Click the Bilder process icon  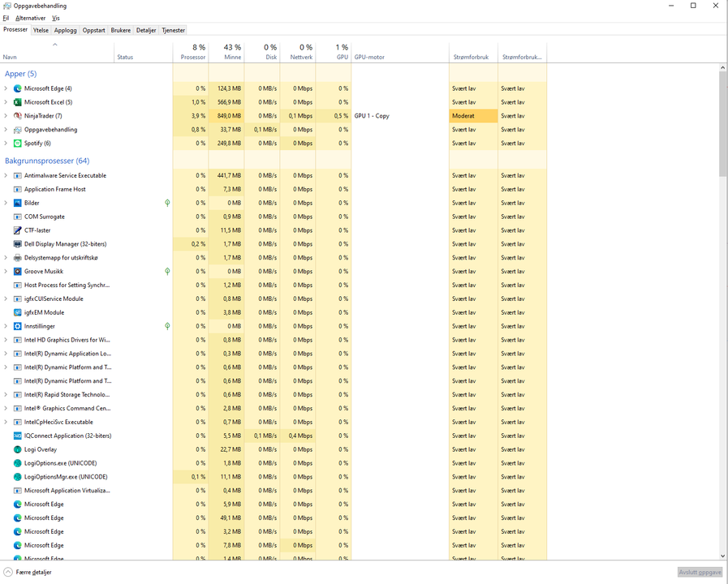point(18,203)
